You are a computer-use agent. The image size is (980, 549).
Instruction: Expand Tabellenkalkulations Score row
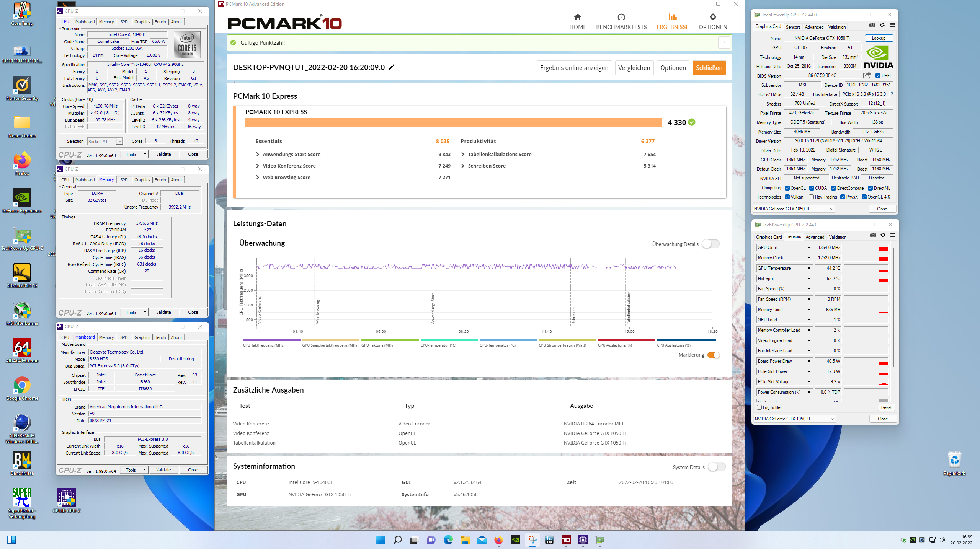click(462, 155)
